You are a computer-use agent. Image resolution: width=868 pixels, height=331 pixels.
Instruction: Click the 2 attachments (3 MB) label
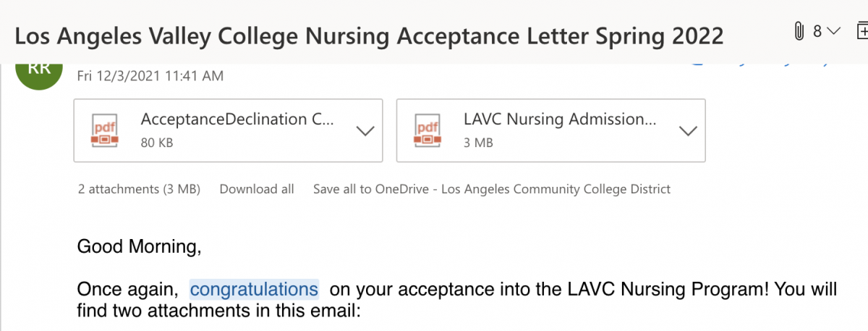139,189
